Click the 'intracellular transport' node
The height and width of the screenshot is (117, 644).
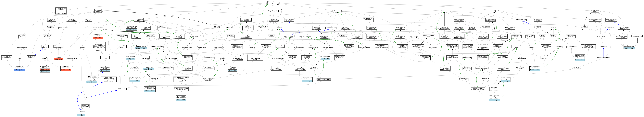553,36
